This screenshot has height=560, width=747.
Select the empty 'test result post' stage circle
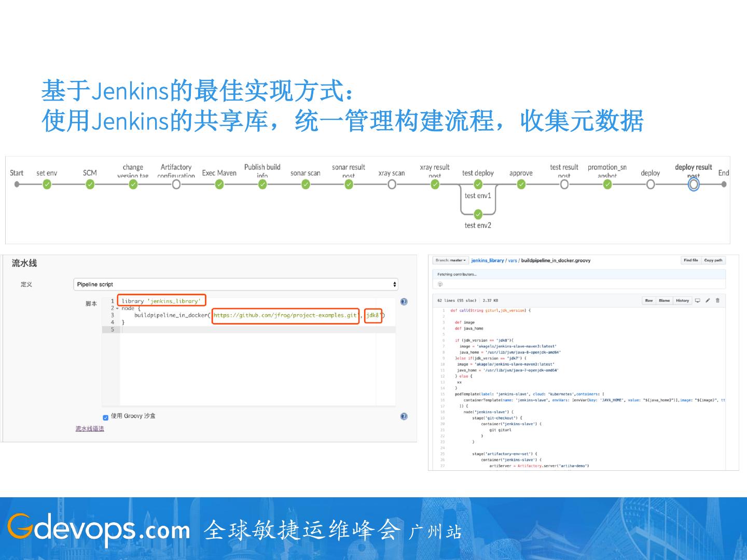pyautogui.click(x=564, y=184)
